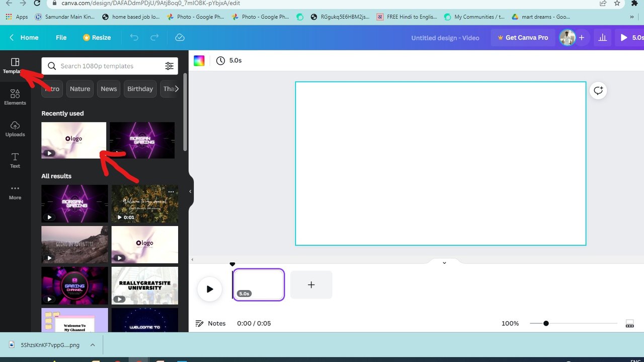Viewport: 644px width, 362px height.
Task: Open the Templates tab in the sidebar
Action: pos(14,66)
